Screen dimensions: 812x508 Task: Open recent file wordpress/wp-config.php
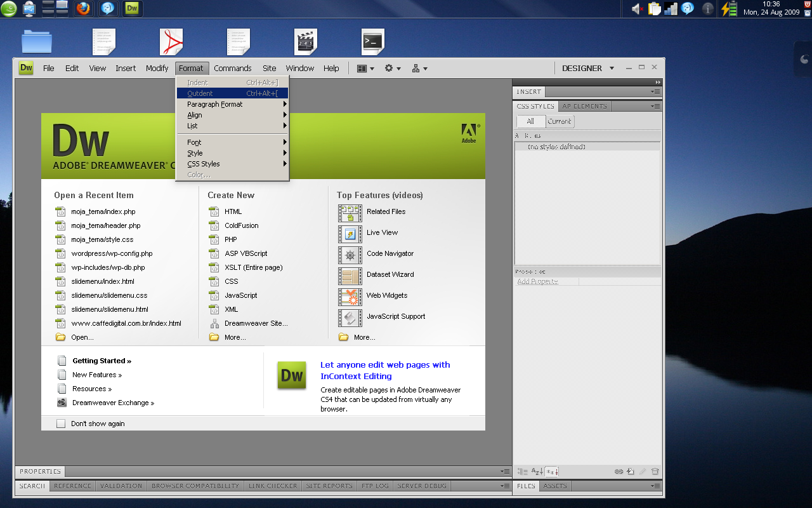[112, 253]
